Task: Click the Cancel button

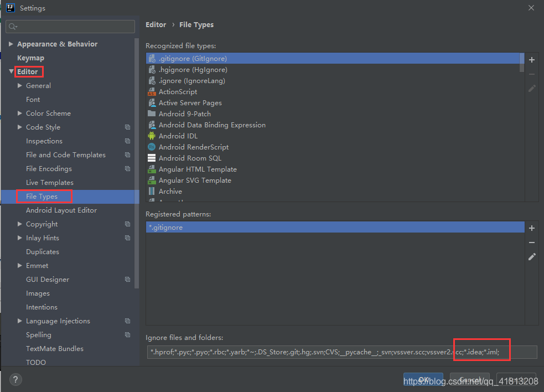Action: click(470, 379)
